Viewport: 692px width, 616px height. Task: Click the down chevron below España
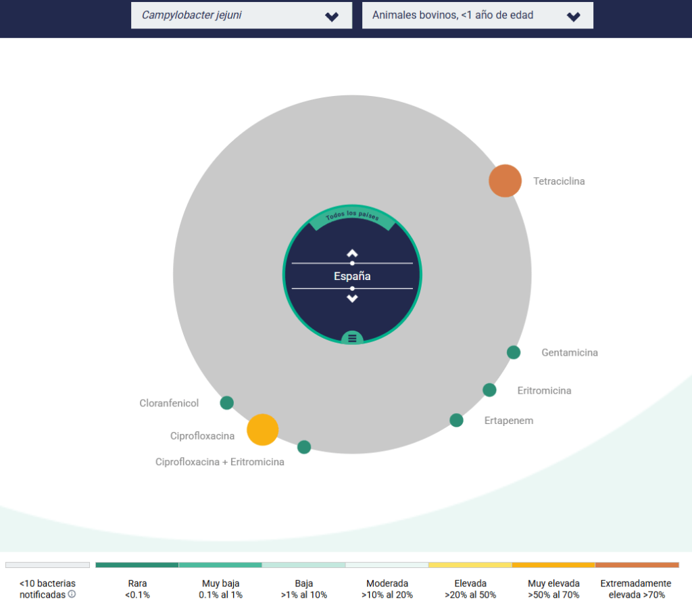pyautogui.click(x=352, y=298)
